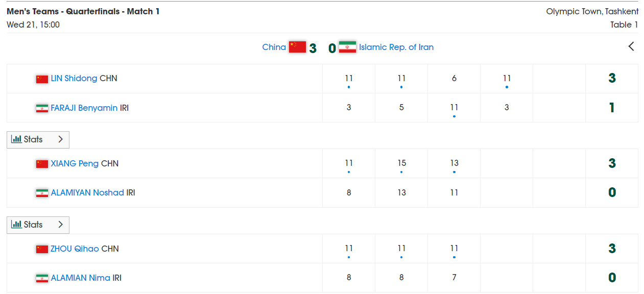The image size is (644, 294).
Task: Click the flag beside ALAMIAN Nima
Action: [42, 278]
